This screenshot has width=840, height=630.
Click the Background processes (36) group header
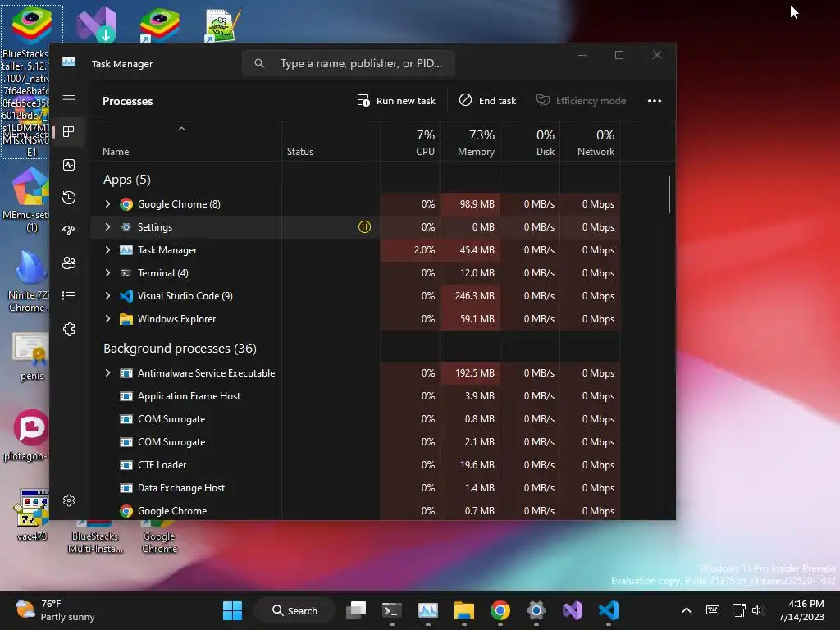point(180,348)
